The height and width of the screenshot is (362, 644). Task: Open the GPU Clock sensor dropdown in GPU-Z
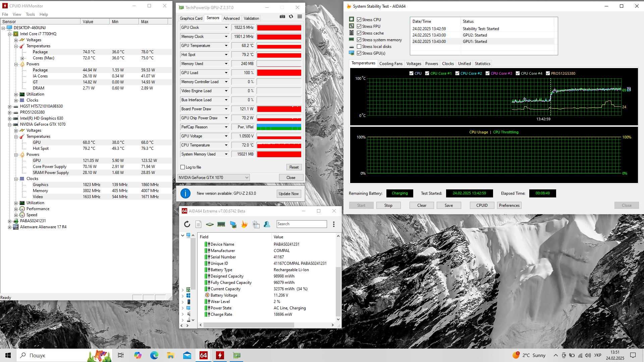click(226, 27)
